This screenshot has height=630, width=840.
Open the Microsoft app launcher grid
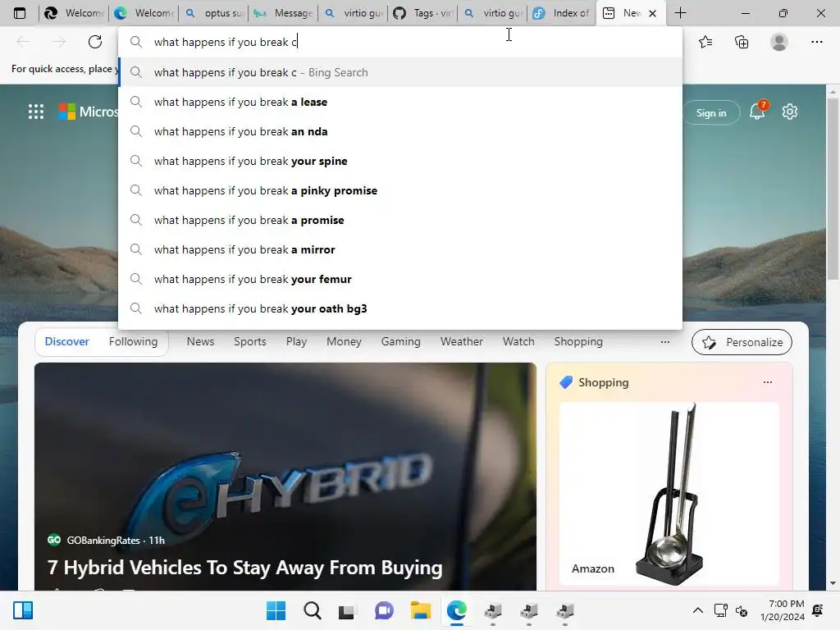(36, 112)
